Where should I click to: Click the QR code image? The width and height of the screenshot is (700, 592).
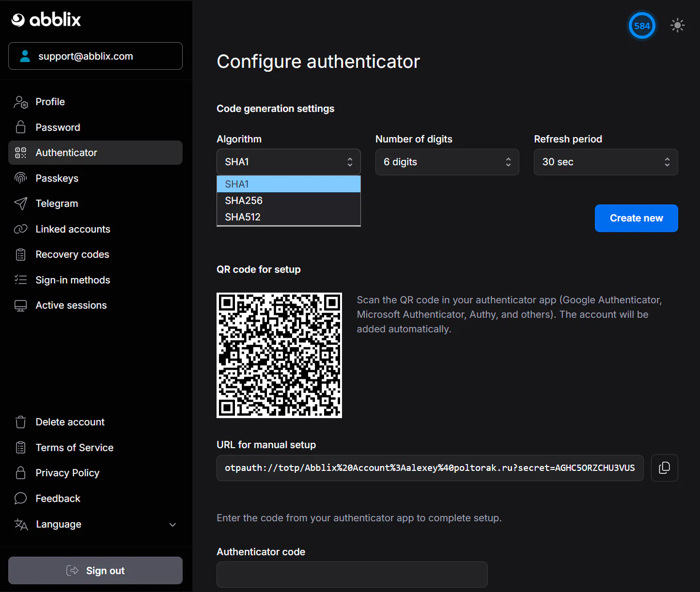pyautogui.click(x=279, y=355)
